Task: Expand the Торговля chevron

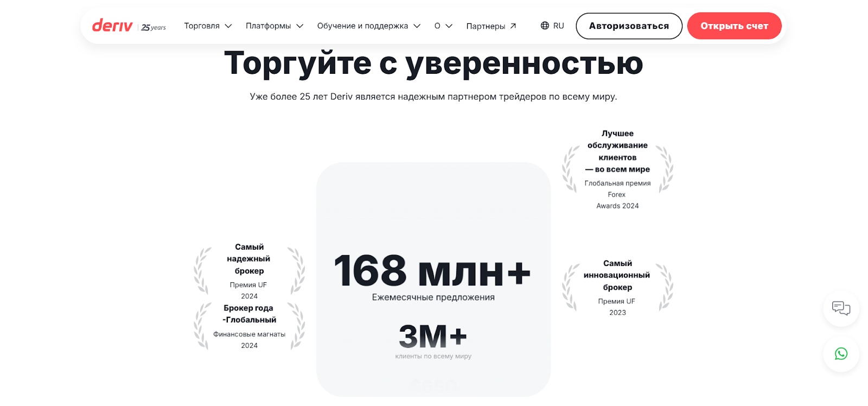Action: click(x=228, y=26)
